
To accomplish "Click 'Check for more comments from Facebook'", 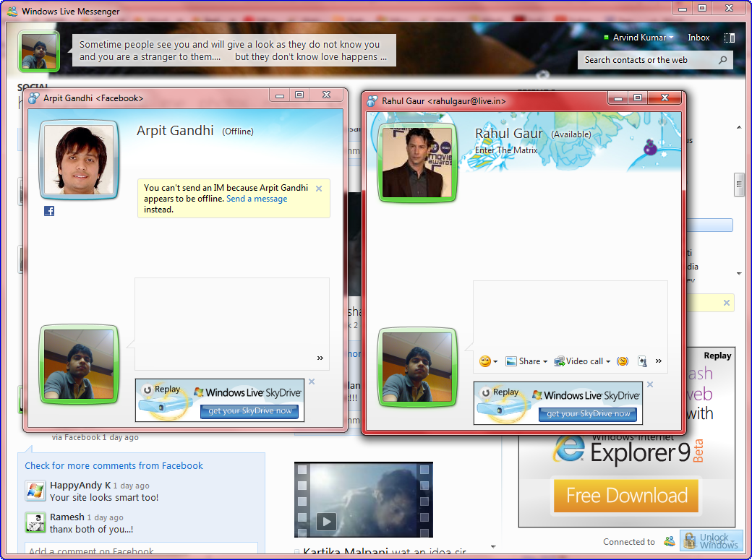I will (x=114, y=466).
